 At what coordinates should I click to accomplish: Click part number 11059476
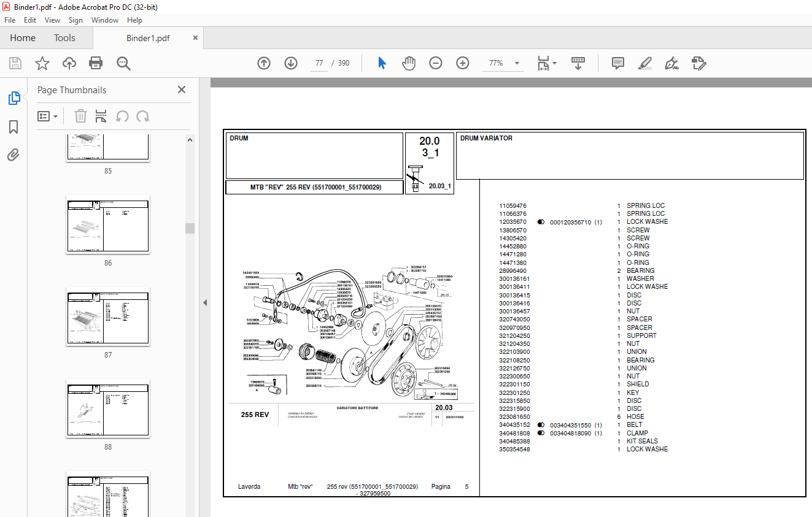tap(512, 206)
